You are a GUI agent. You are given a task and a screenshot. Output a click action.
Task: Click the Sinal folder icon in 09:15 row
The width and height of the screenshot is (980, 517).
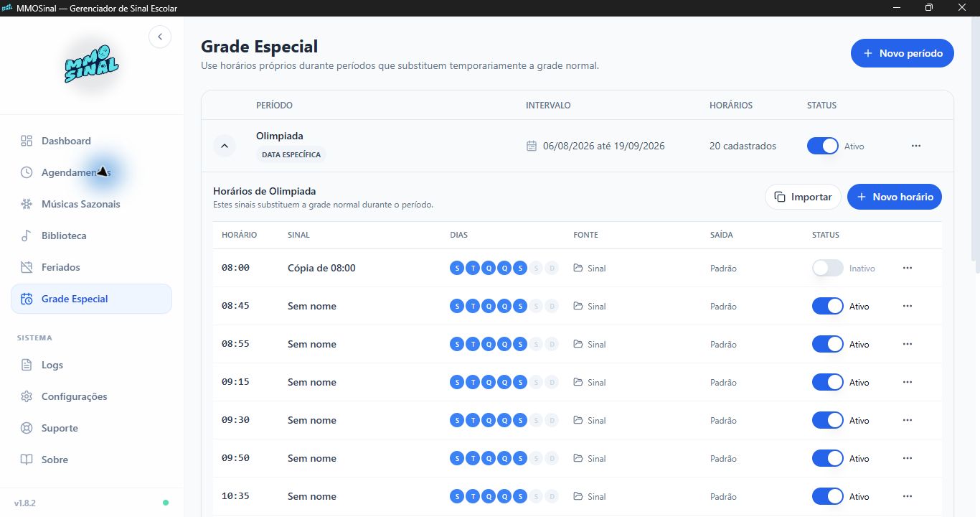point(578,382)
